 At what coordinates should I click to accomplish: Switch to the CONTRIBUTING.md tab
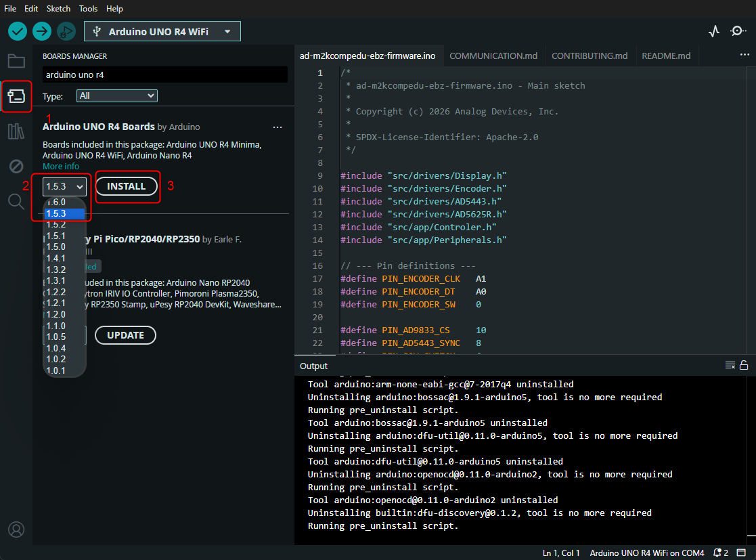(x=590, y=56)
